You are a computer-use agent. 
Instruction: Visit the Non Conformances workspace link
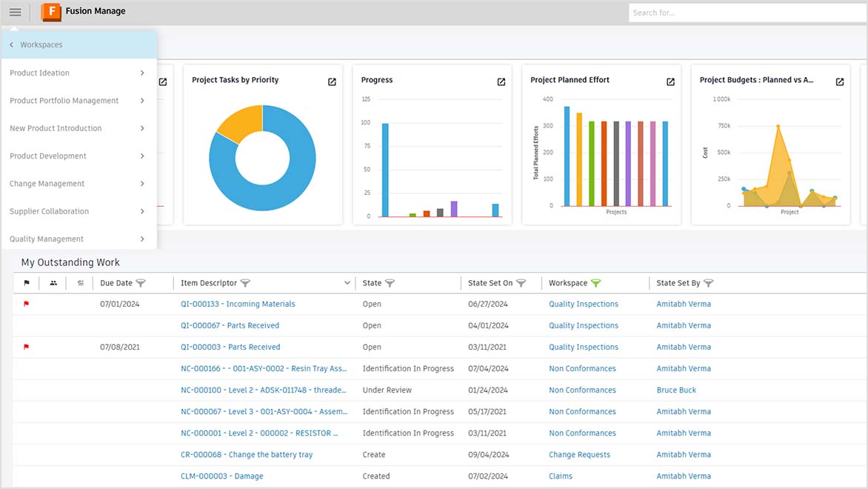(x=583, y=368)
